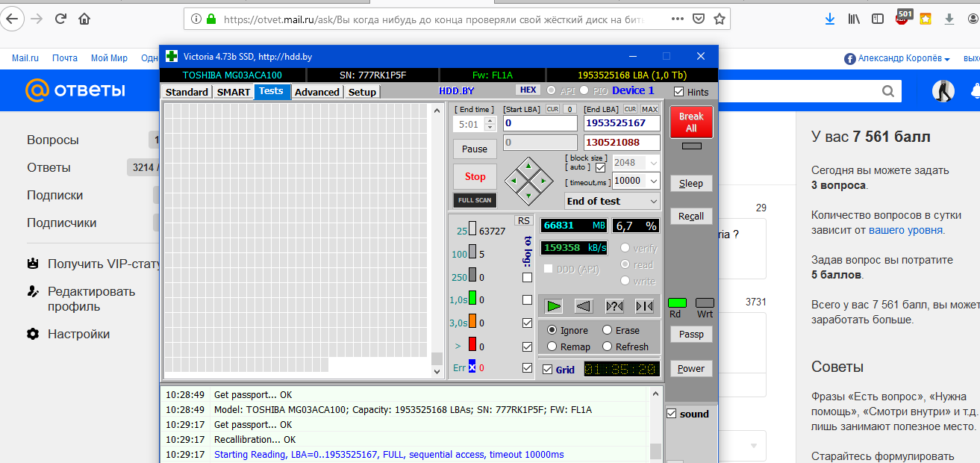Click the orange 3,0s block color swatch
The height and width of the screenshot is (463, 980).
(472, 322)
